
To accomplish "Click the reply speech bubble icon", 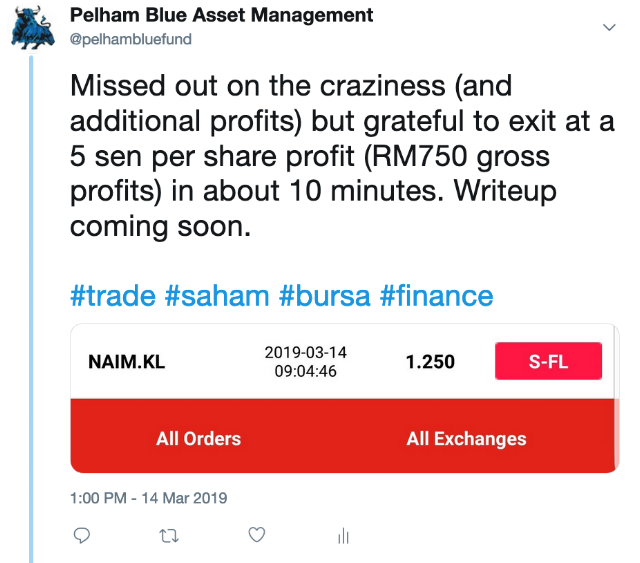I will click(x=82, y=535).
